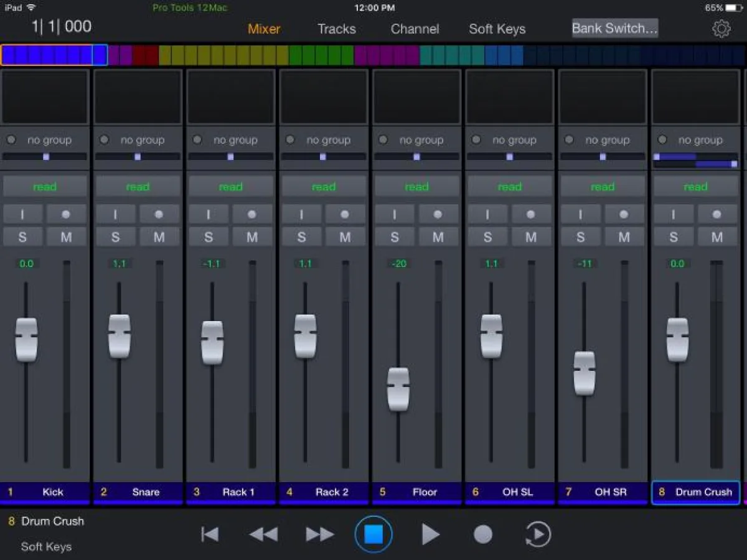
Task: Enable input monitoring on Rack 1
Action: pyautogui.click(x=209, y=214)
